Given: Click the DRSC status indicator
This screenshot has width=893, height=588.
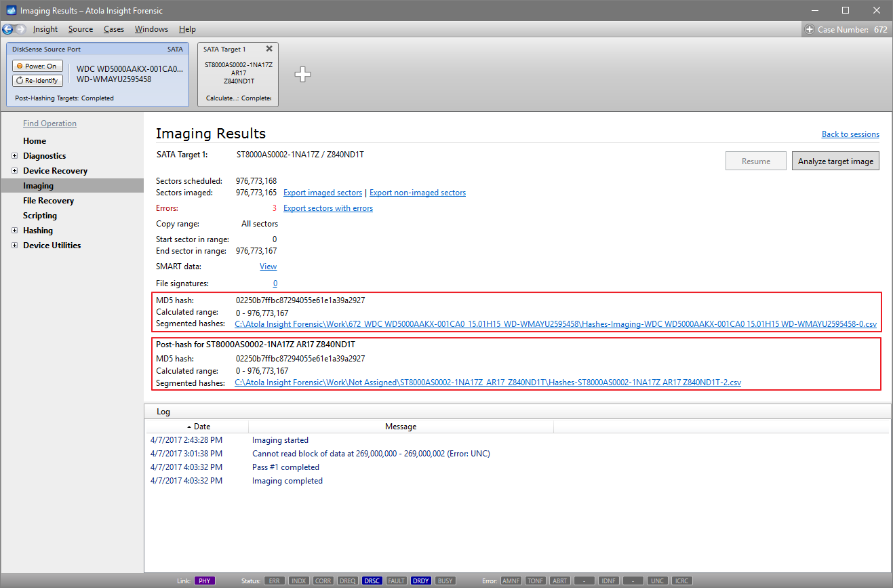Looking at the screenshot, I should (372, 581).
